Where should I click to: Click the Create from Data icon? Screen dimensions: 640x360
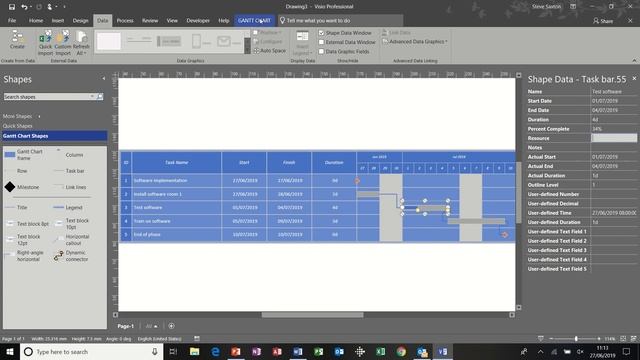click(x=17, y=40)
